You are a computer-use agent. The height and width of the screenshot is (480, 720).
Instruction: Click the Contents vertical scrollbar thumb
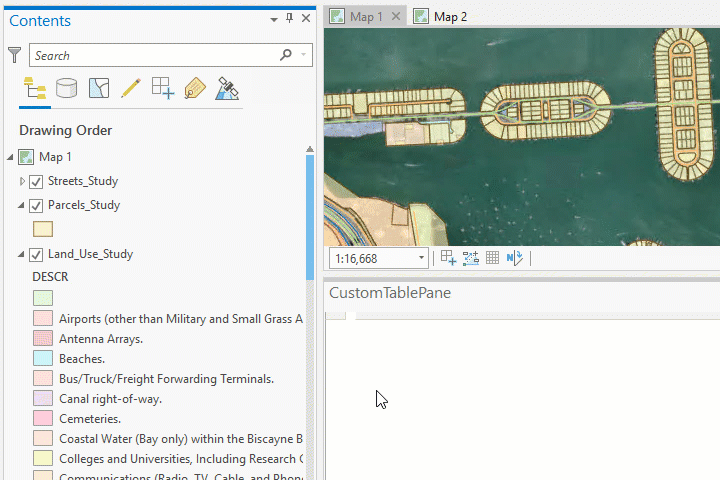pyautogui.click(x=310, y=217)
